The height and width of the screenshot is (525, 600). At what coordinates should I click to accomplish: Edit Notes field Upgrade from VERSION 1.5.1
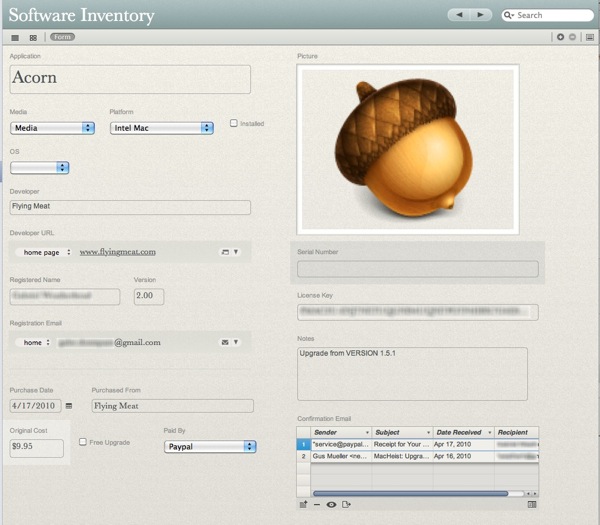(x=412, y=374)
